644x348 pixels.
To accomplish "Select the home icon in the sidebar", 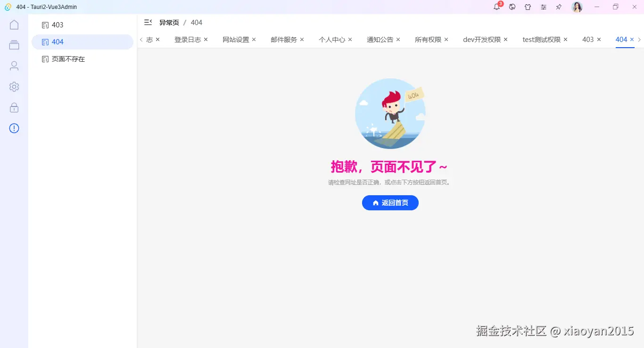I will coord(14,24).
